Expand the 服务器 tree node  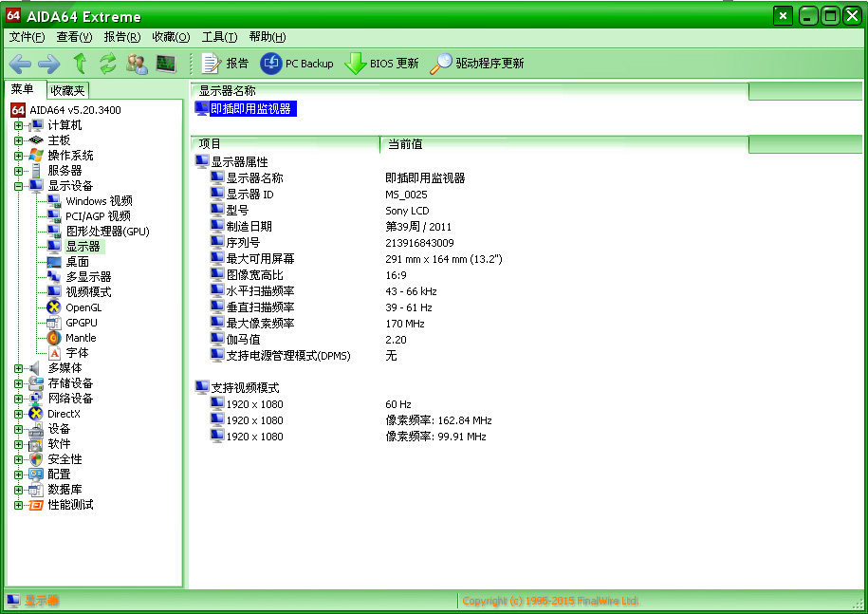18,171
